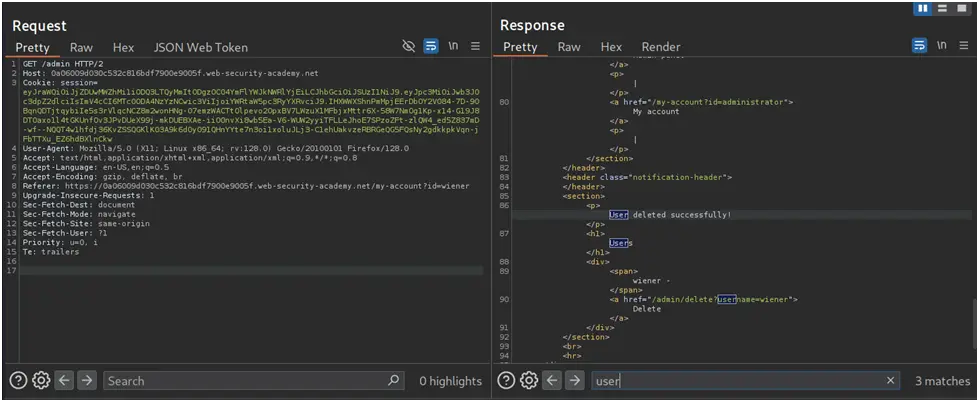The height and width of the screenshot is (402, 979).
Task: Toggle line wrap icon in Request panel
Action: tap(431, 46)
